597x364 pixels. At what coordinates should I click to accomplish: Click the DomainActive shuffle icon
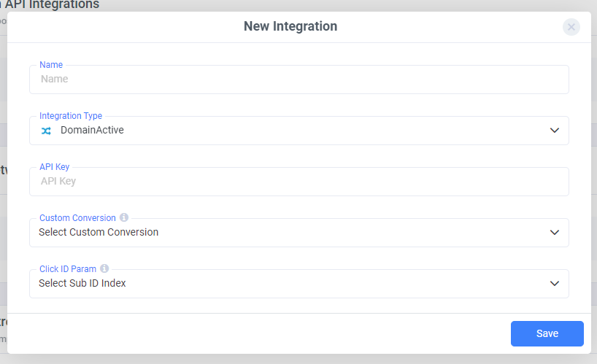tap(46, 131)
